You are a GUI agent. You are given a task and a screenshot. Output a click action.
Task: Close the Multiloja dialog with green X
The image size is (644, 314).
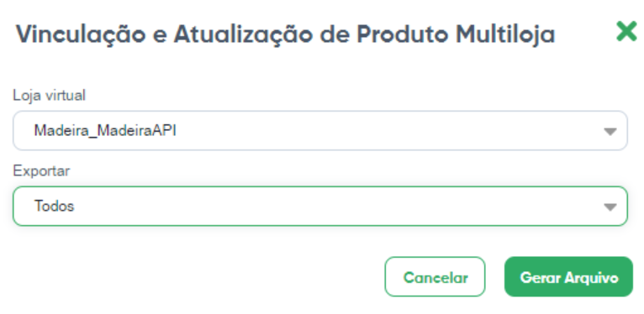point(626,32)
